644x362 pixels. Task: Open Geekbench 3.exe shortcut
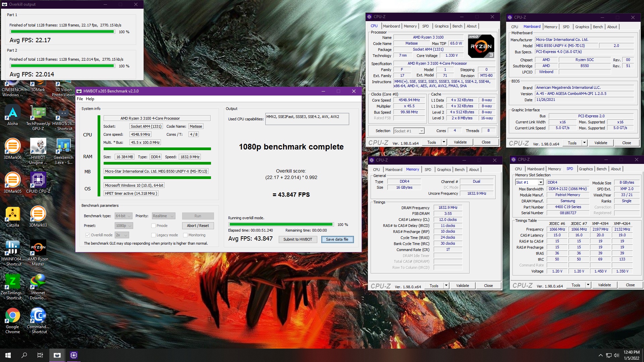pyautogui.click(x=63, y=152)
